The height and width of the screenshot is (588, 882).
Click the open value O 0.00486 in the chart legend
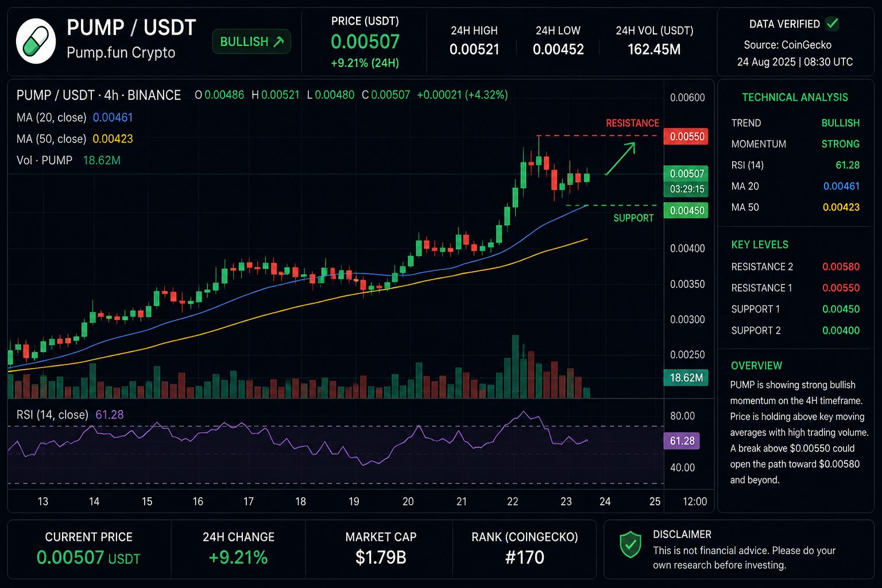[219, 95]
